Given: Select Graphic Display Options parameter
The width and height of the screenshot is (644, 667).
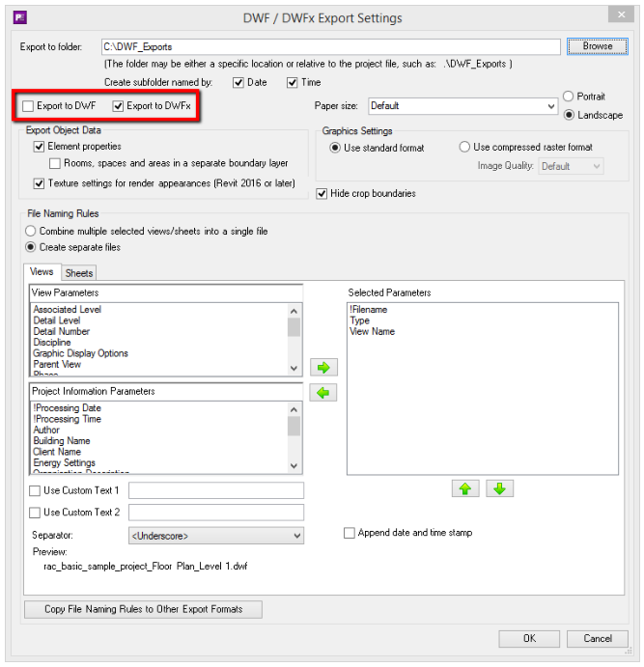Looking at the screenshot, I should click(x=80, y=353).
